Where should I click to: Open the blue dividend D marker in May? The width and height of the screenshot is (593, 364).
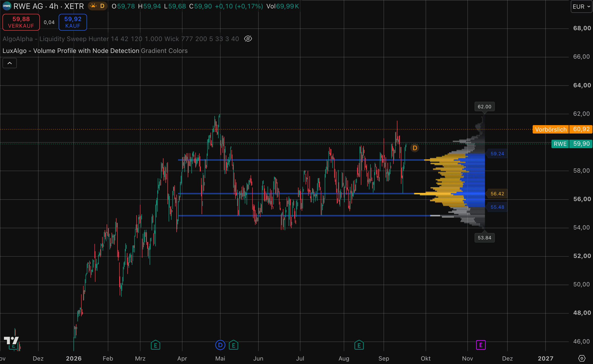click(x=220, y=345)
